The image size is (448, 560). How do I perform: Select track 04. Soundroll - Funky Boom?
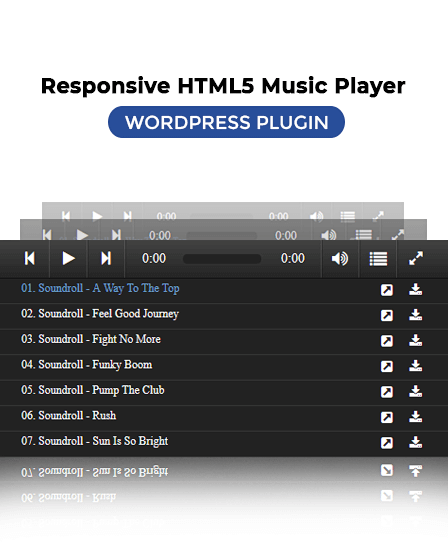pyautogui.click(x=86, y=365)
